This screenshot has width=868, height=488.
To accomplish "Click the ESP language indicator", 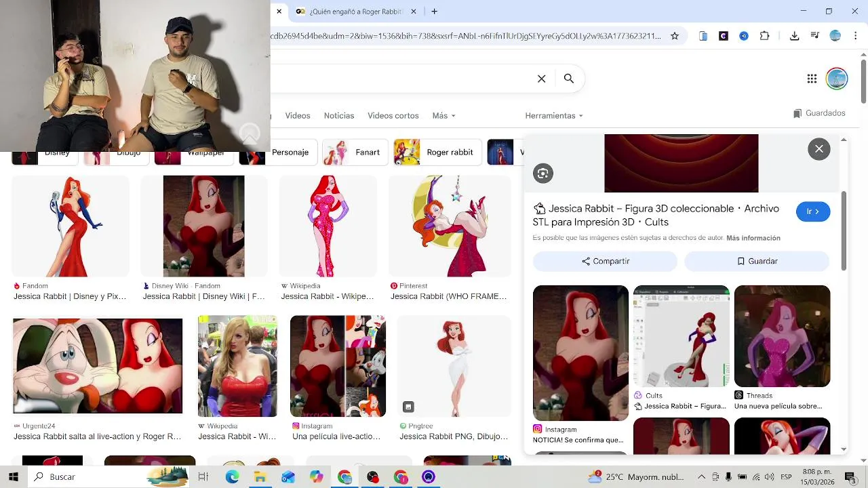I will (786, 477).
